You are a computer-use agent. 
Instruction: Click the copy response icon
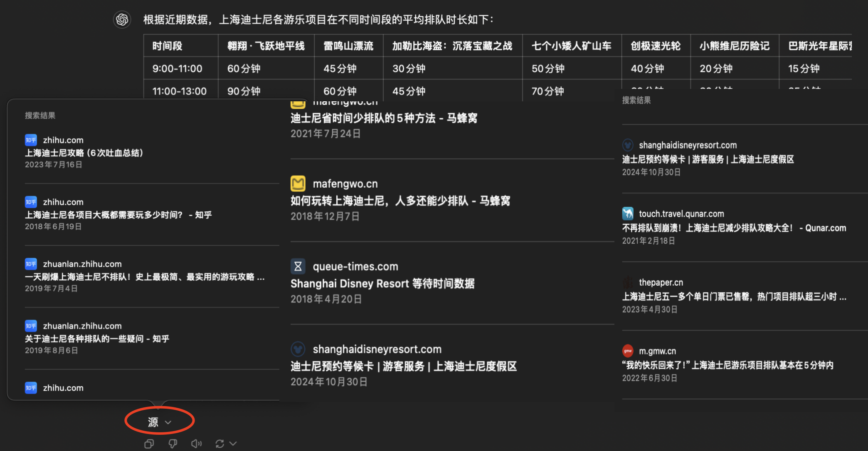point(149,444)
